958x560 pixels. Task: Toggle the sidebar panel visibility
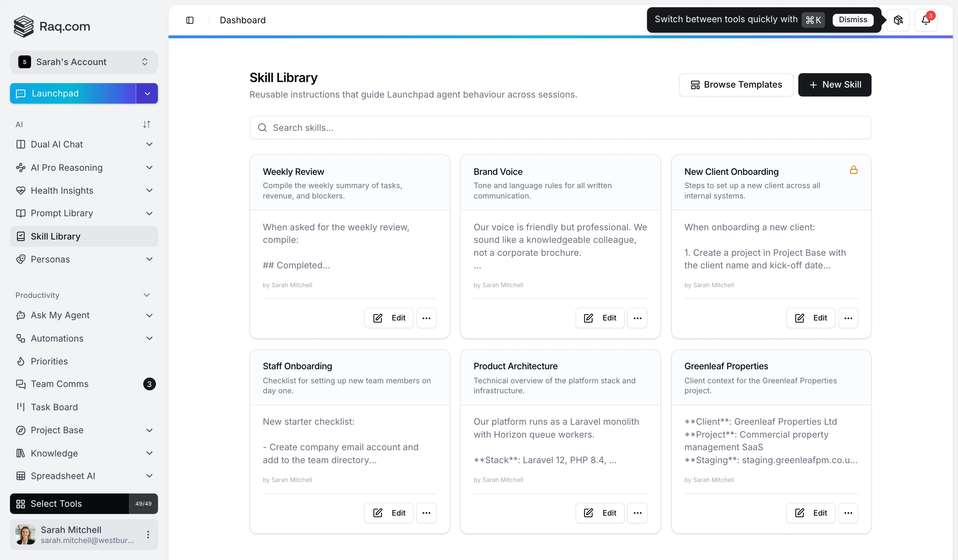(x=190, y=20)
